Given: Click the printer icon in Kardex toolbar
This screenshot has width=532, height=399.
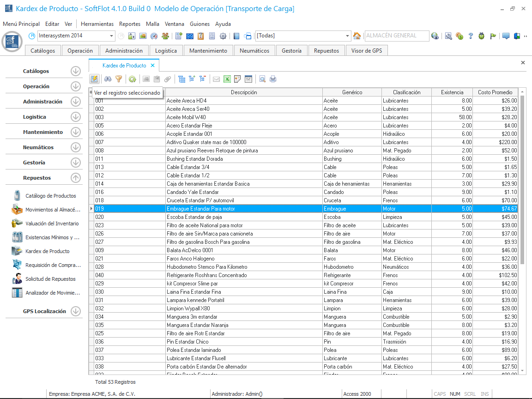Looking at the screenshot, I should pos(273,79).
